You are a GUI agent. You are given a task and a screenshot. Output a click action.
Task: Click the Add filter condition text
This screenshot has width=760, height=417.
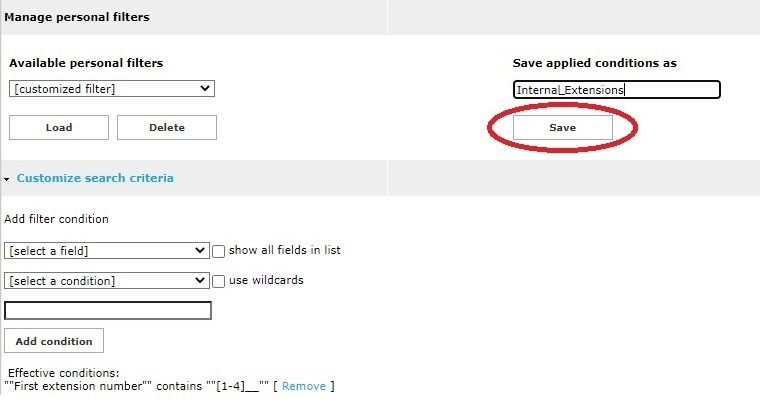click(x=57, y=219)
